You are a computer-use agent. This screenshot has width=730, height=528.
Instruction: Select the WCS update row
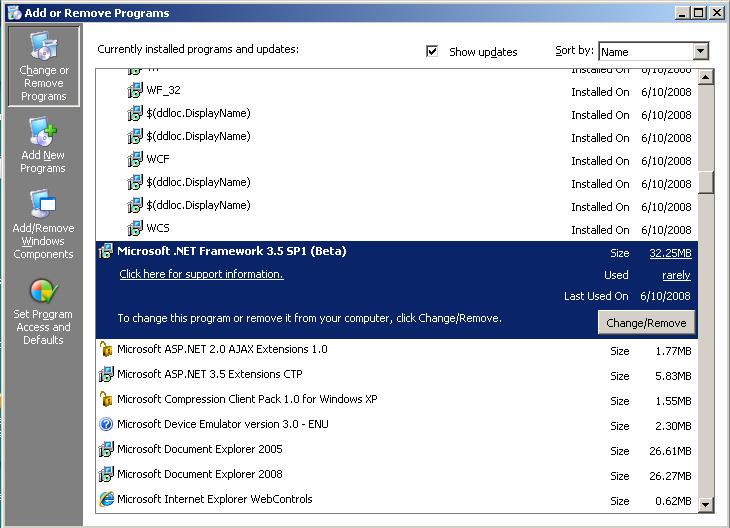point(397,228)
